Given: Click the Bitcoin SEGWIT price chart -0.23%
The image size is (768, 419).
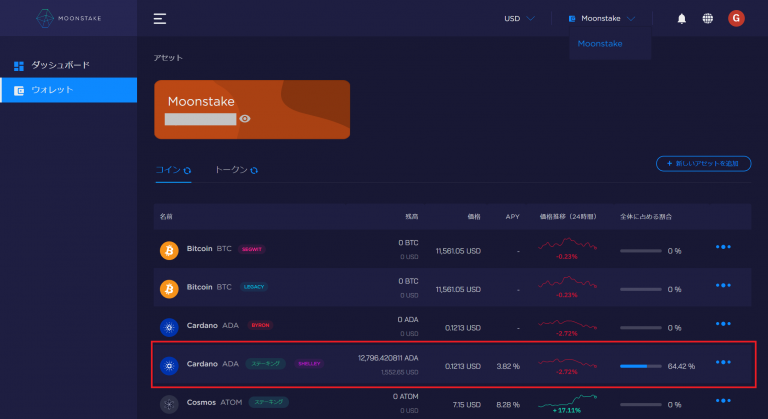Looking at the screenshot, I should (x=567, y=248).
